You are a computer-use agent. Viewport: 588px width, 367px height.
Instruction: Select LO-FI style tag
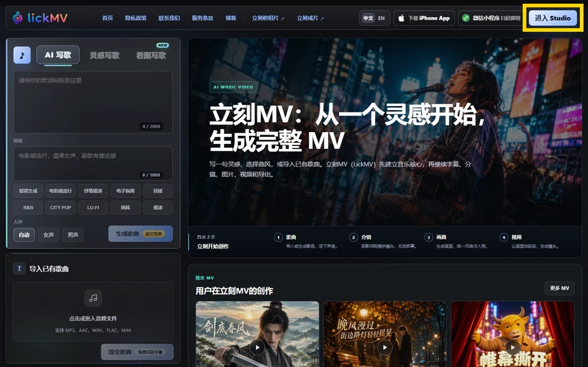click(x=93, y=207)
